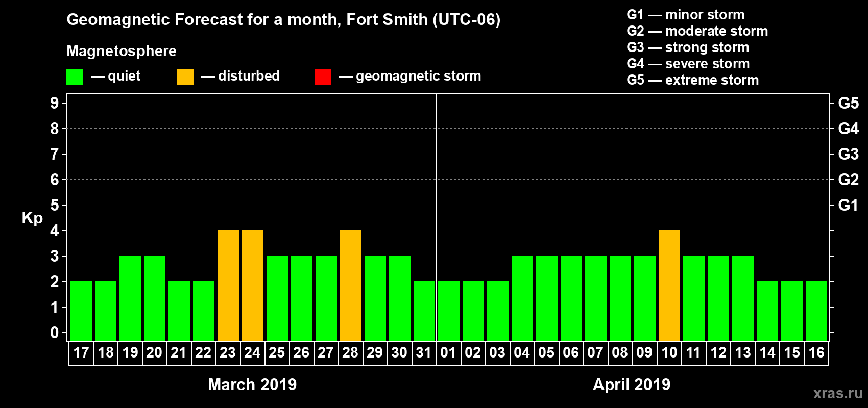Click the Kp axis value 9
The height and width of the screenshot is (408, 868).
[x=55, y=103]
